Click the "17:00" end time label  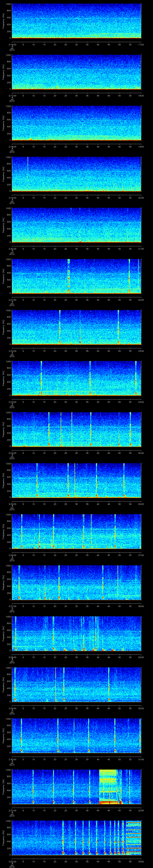pos(141,44)
